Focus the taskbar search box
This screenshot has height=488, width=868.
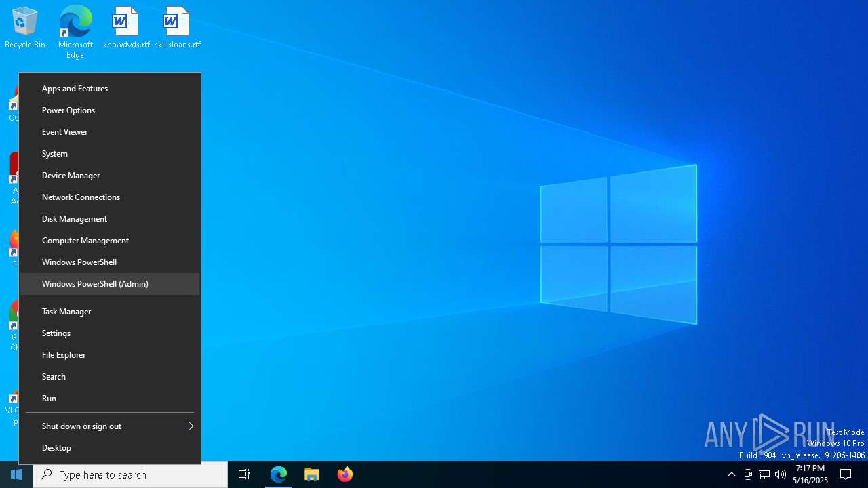[x=130, y=474]
